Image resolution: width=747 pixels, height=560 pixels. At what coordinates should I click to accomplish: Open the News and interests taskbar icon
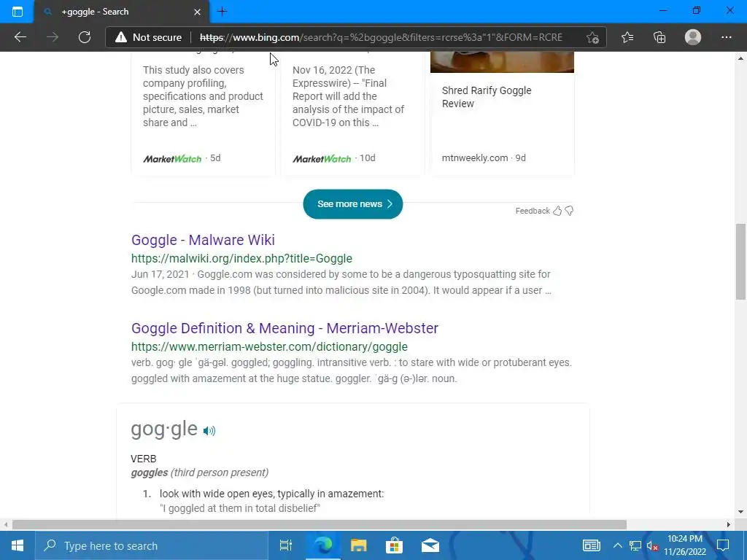coord(591,545)
